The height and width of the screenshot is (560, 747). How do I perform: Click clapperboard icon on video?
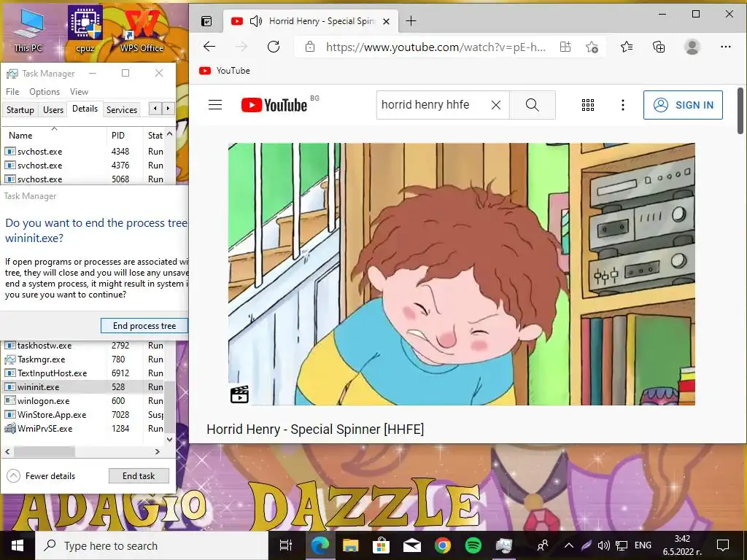click(239, 394)
